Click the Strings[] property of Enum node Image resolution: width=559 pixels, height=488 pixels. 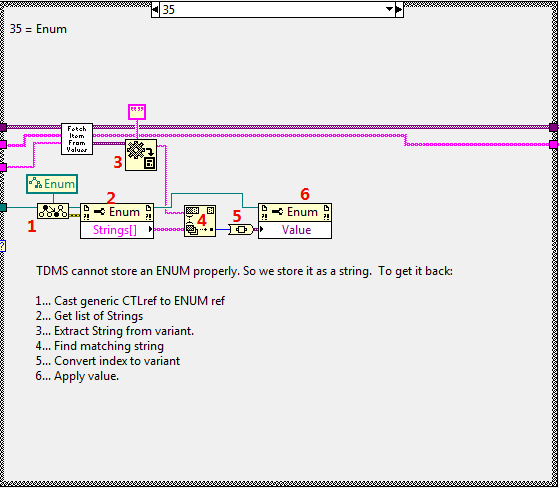pos(117,230)
